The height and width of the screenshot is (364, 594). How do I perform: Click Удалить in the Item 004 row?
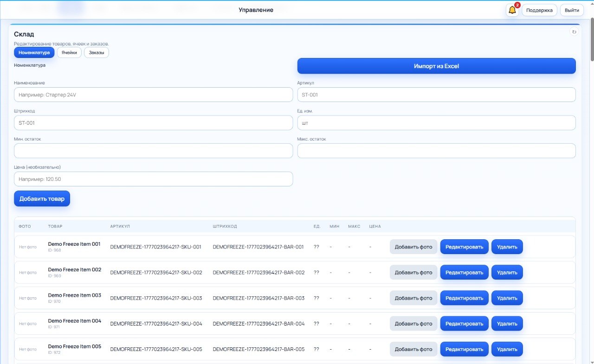[507, 323]
